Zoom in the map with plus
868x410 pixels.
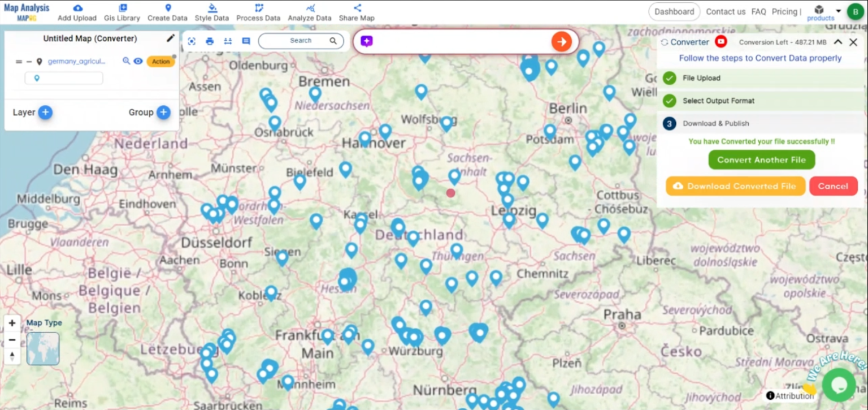click(x=12, y=323)
